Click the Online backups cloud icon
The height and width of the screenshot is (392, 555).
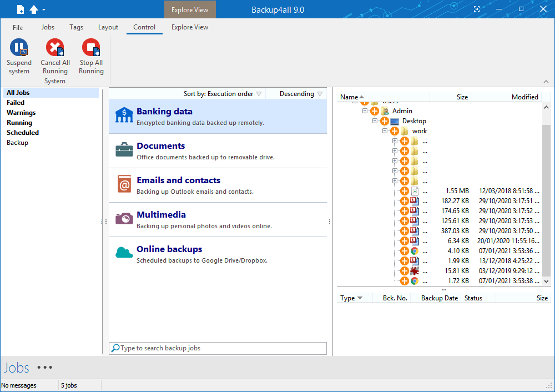click(124, 253)
